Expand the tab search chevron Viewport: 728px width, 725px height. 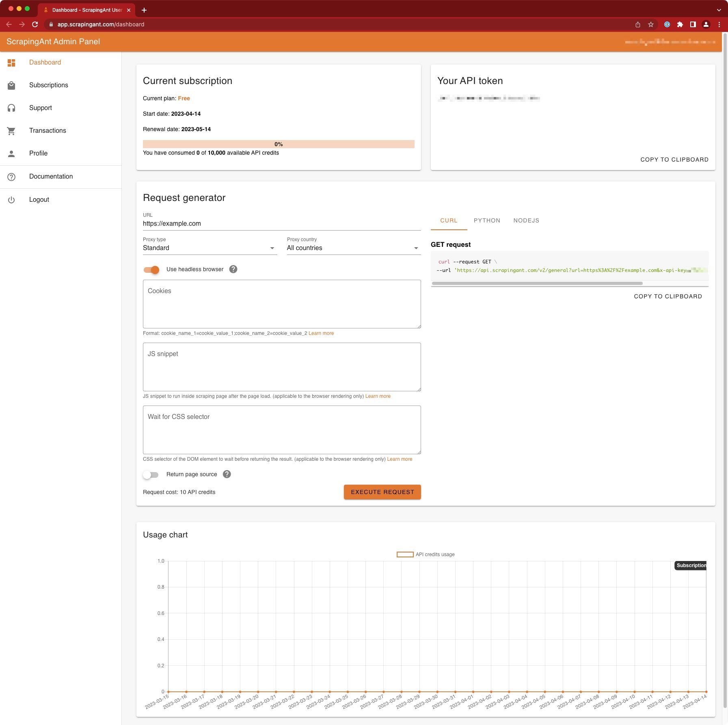coord(719,10)
